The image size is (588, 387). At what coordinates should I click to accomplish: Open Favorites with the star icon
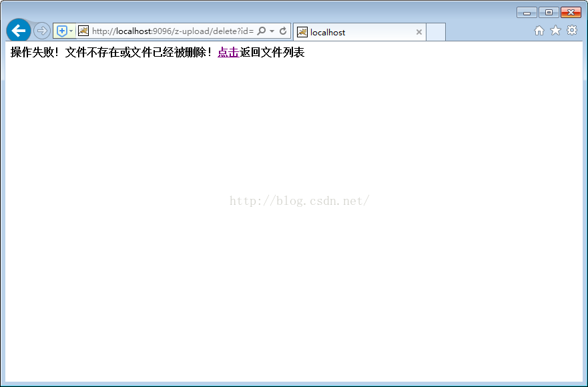point(555,31)
